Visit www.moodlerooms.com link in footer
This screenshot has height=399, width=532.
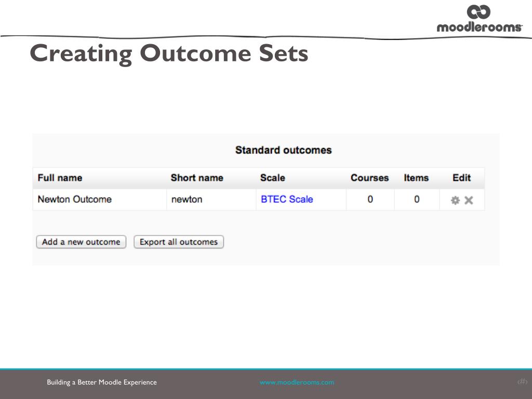[297, 382]
